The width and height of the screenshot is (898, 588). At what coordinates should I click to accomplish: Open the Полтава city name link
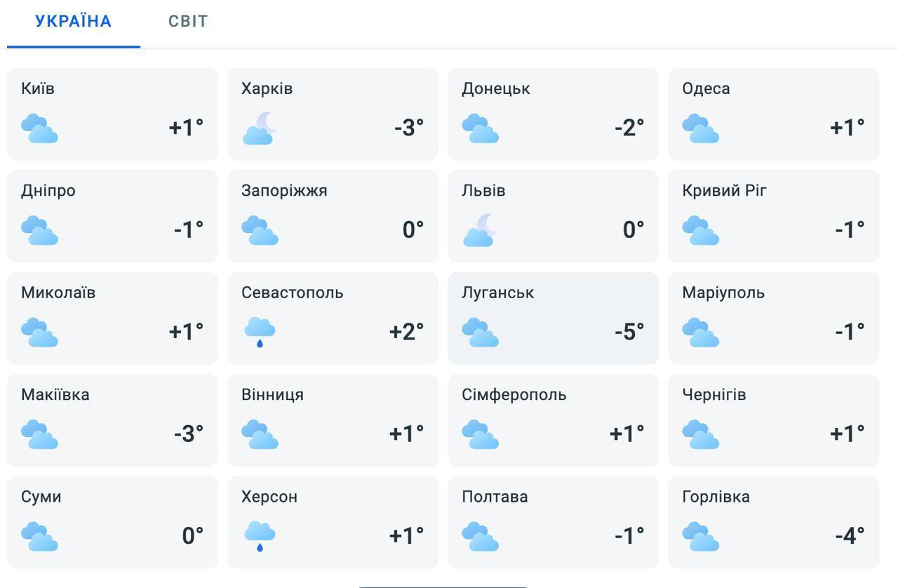pyautogui.click(x=495, y=497)
